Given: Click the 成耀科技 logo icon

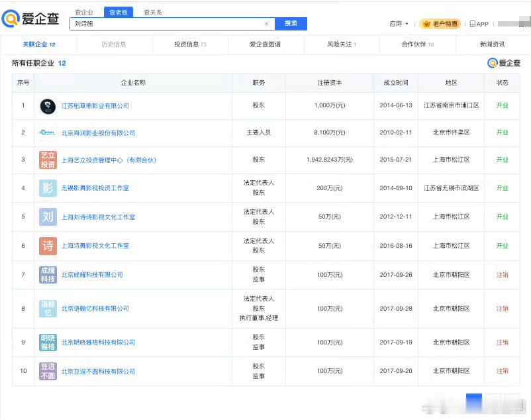Looking at the screenshot, I should 48,275.
